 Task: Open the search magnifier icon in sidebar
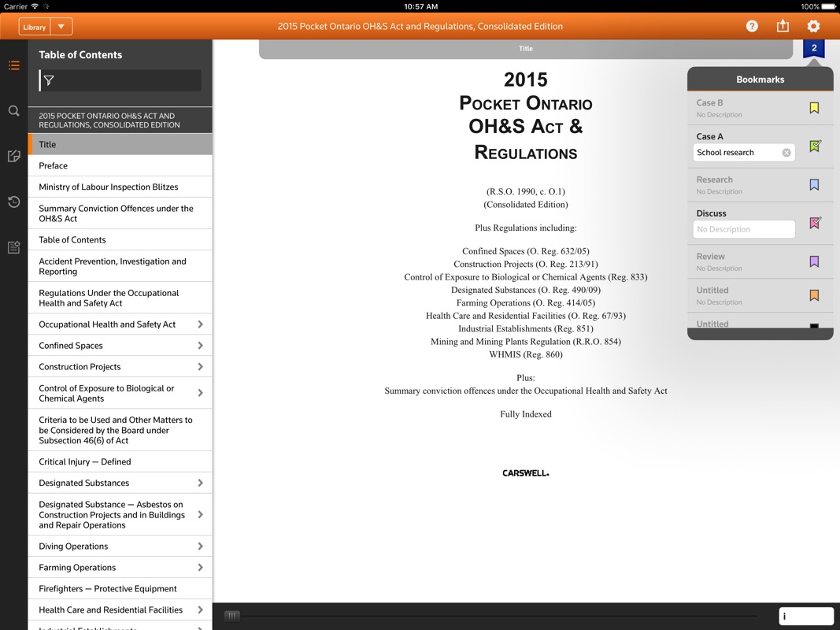click(x=14, y=111)
